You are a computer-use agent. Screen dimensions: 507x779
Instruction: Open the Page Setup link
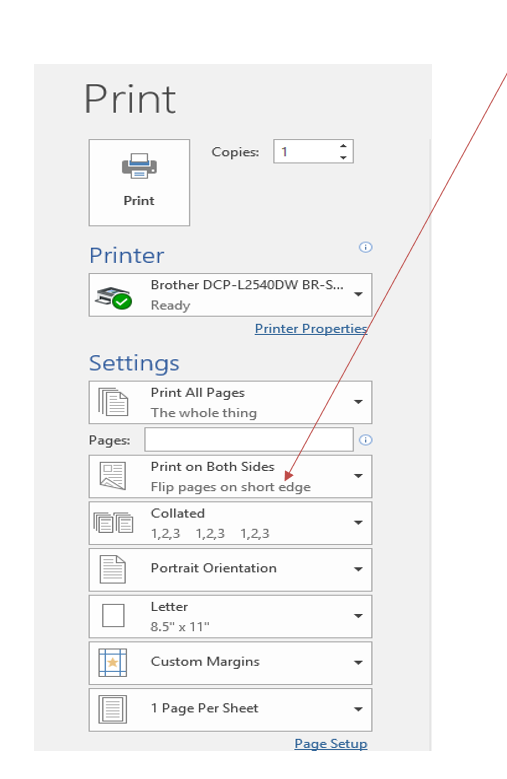(x=331, y=744)
